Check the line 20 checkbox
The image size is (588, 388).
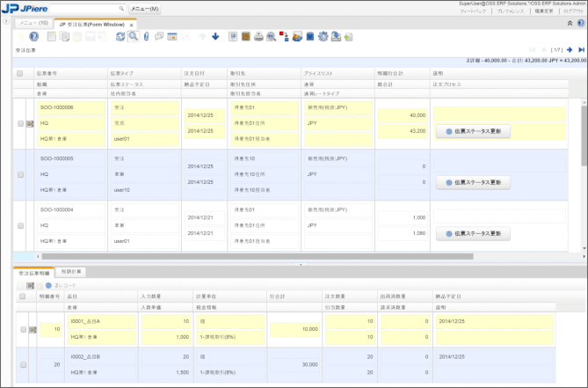(23, 365)
